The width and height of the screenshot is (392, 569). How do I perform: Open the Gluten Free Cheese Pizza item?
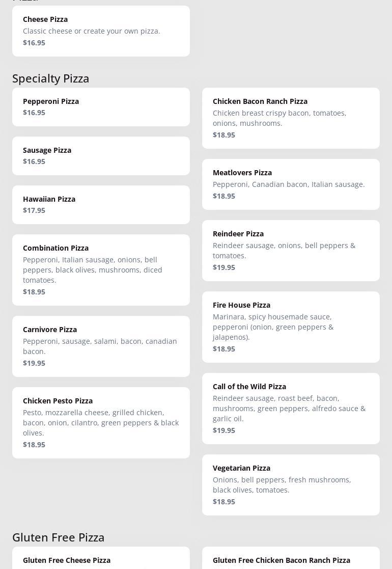(101, 560)
